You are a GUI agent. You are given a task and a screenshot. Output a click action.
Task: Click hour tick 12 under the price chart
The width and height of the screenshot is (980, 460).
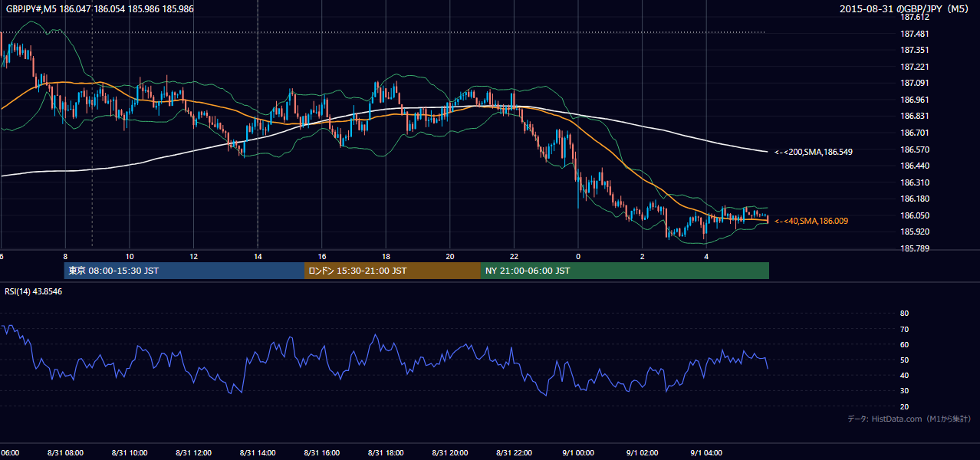pos(194,256)
